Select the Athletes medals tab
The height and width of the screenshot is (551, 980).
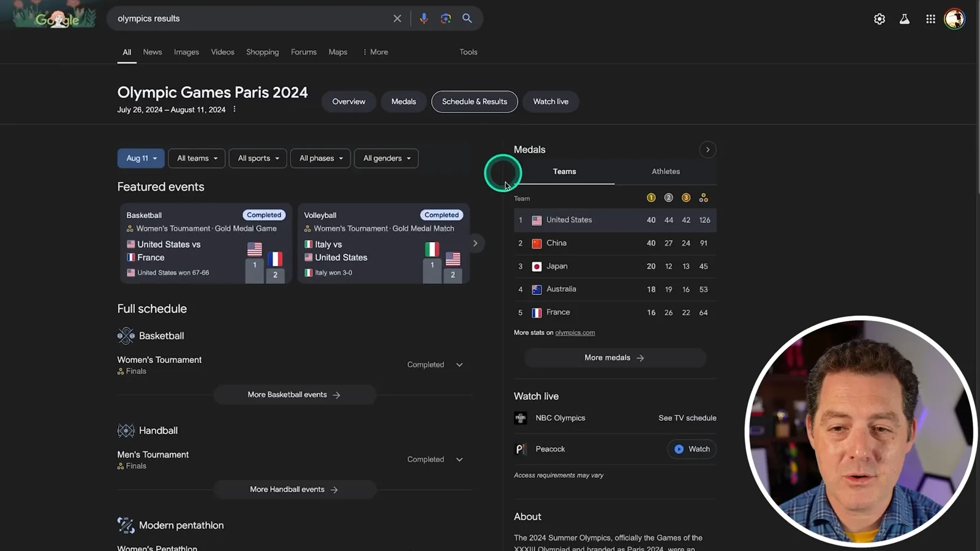tap(666, 171)
